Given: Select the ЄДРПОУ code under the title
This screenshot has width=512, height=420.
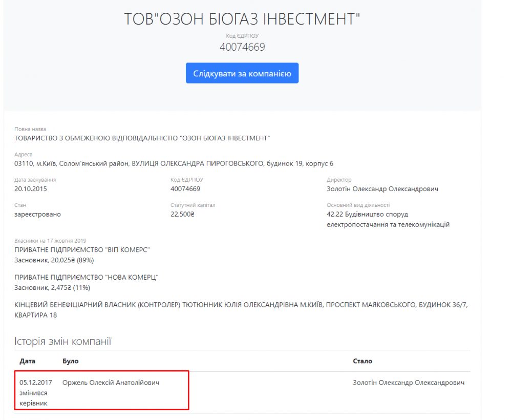Looking at the screenshot, I should coord(242,47).
